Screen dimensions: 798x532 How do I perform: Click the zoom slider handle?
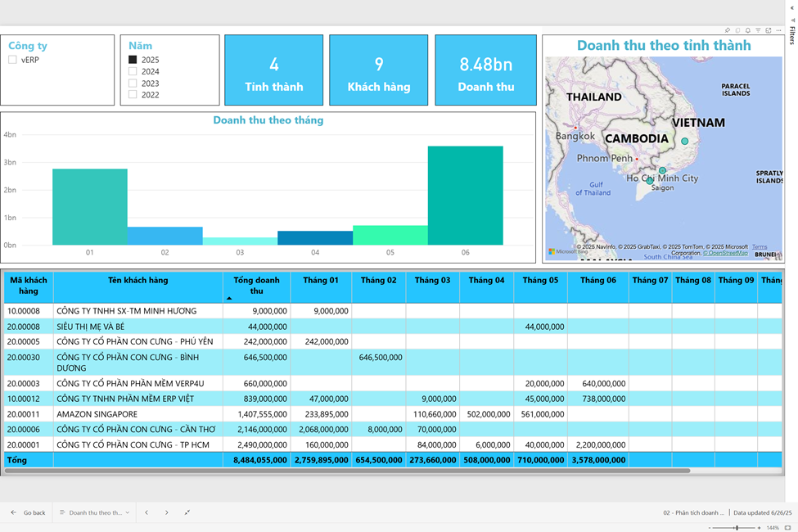(x=737, y=528)
